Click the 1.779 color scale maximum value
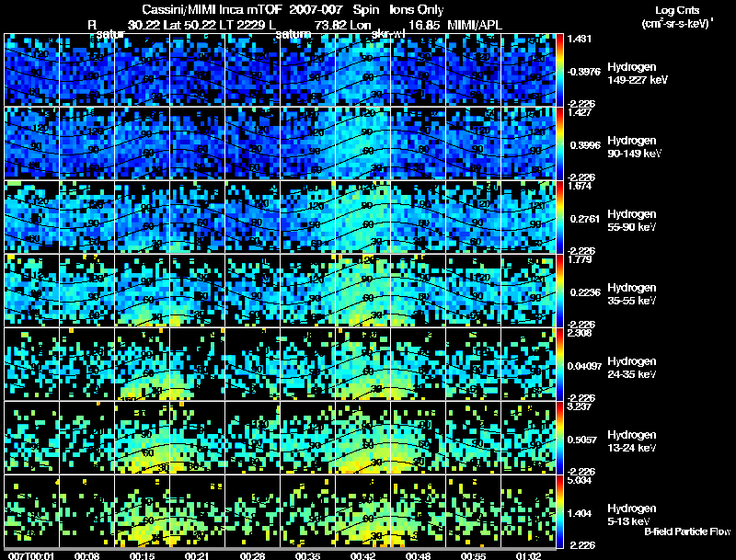The height and width of the screenshot is (560, 736). [x=580, y=260]
